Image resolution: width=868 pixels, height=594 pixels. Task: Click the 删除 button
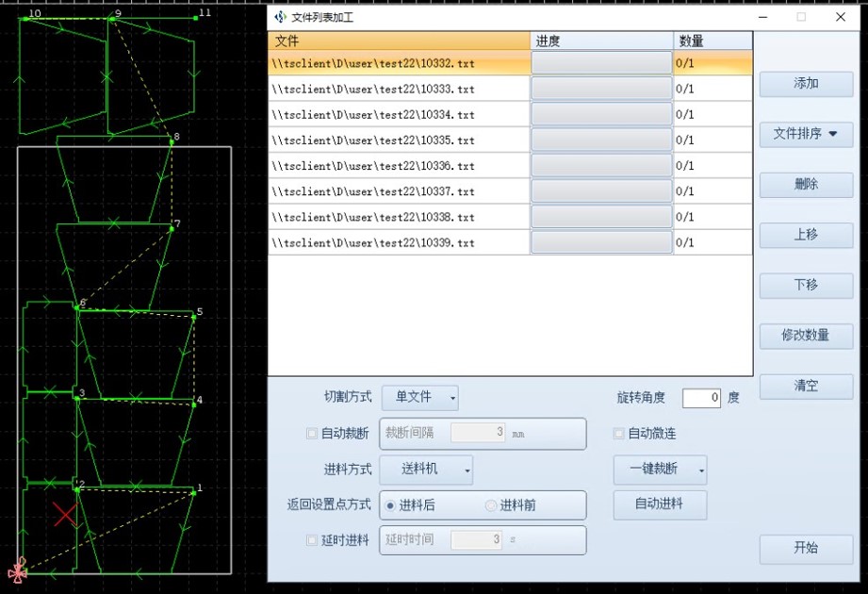coord(806,185)
